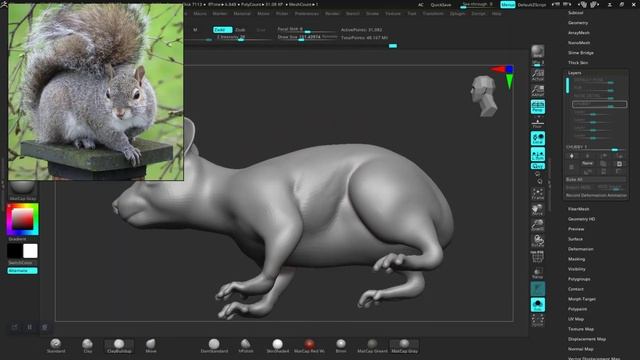Select the Standard brush

pos(56,345)
